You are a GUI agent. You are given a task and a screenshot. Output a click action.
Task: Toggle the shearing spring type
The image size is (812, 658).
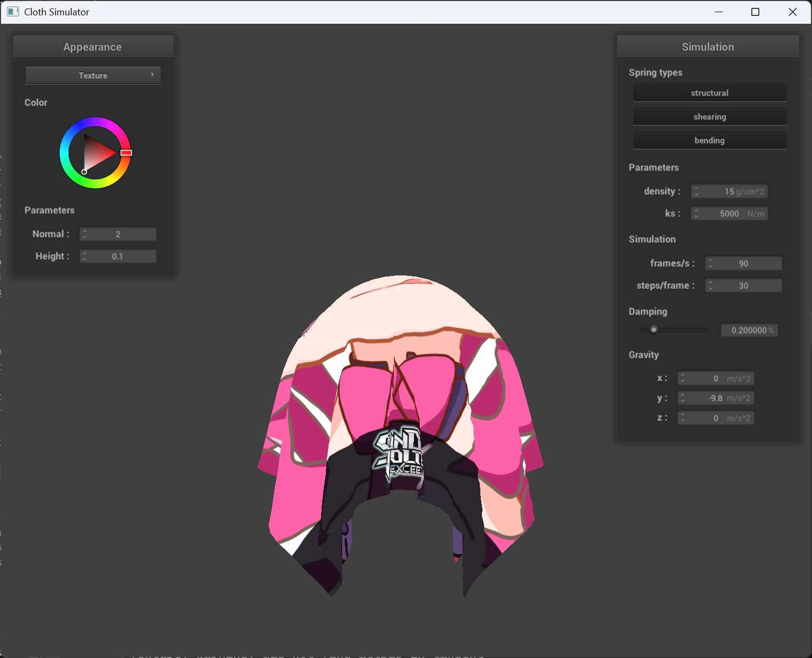[710, 117]
